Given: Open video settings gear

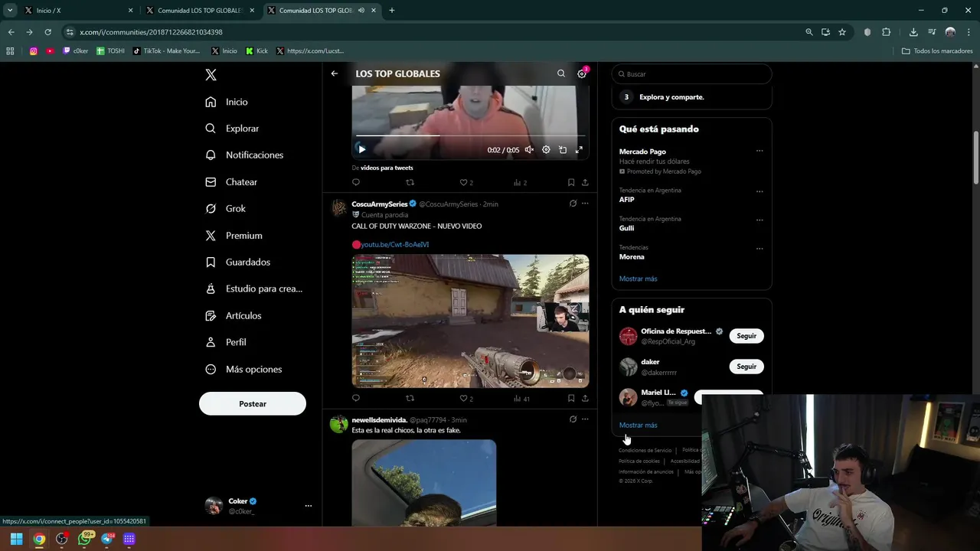Looking at the screenshot, I should click(x=546, y=150).
